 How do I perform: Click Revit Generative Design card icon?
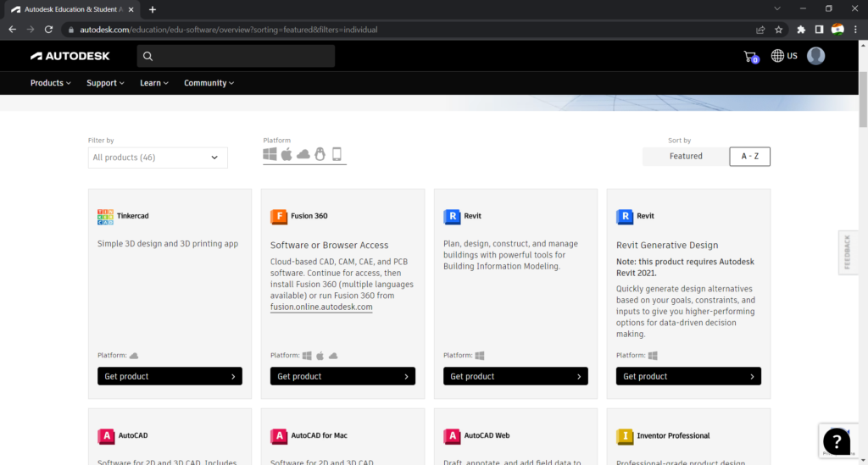pos(625,216)
